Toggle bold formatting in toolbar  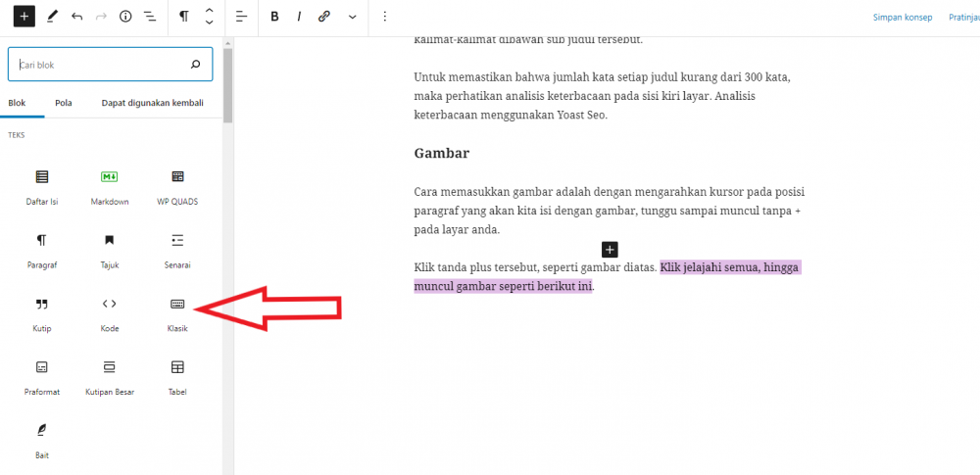click(x=274, y=17)
